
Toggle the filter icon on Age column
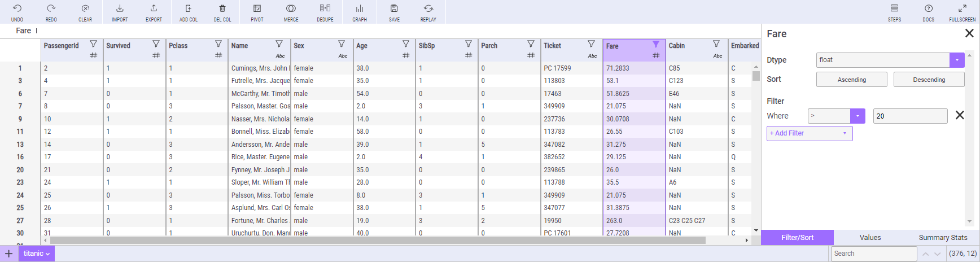[405, 44]
